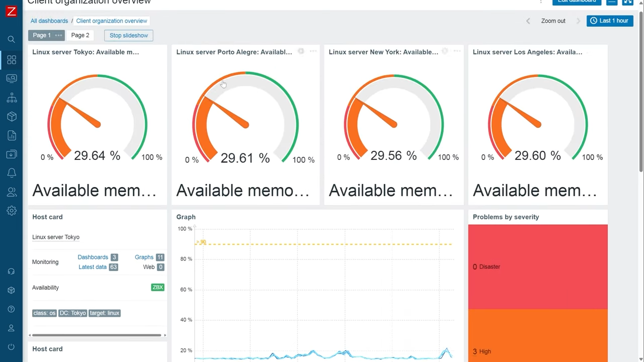Open the Services hierarchy icon in the sidebar
This screenshot has height=362, width=644.
(x=11, y=98)
